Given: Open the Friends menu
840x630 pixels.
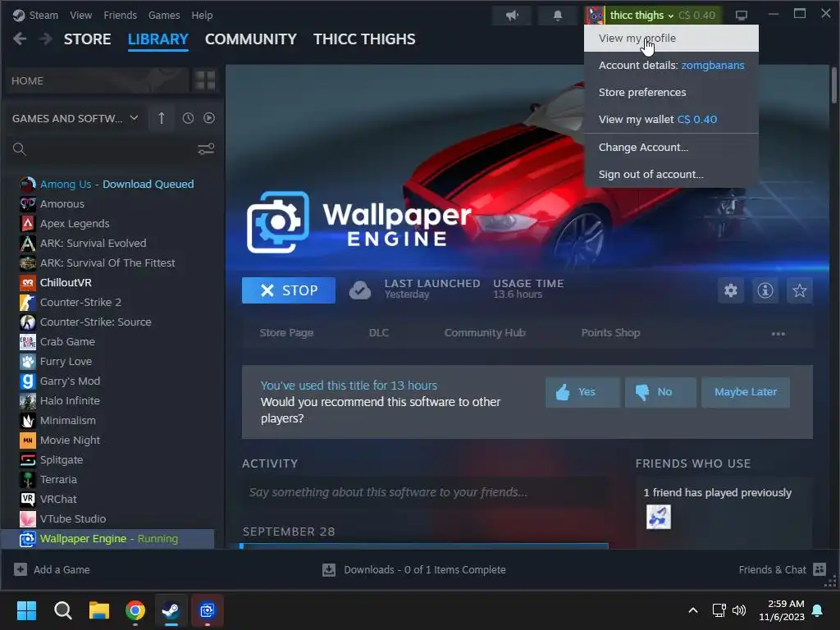Looking at the screenshot, I should coord(120,16).
